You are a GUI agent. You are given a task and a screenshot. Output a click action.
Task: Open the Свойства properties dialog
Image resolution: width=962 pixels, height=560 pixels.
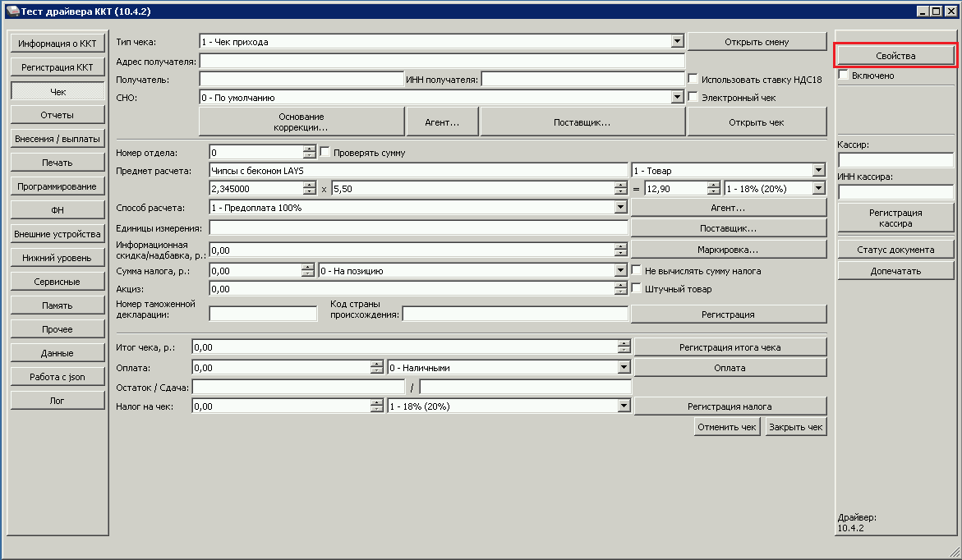pyautogui.click(x=895, y=55)
